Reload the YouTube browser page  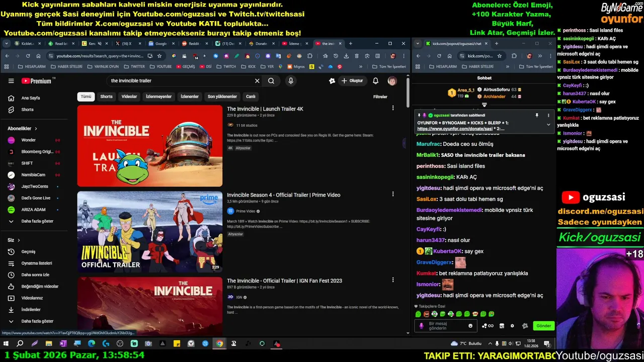coord(28,56)
